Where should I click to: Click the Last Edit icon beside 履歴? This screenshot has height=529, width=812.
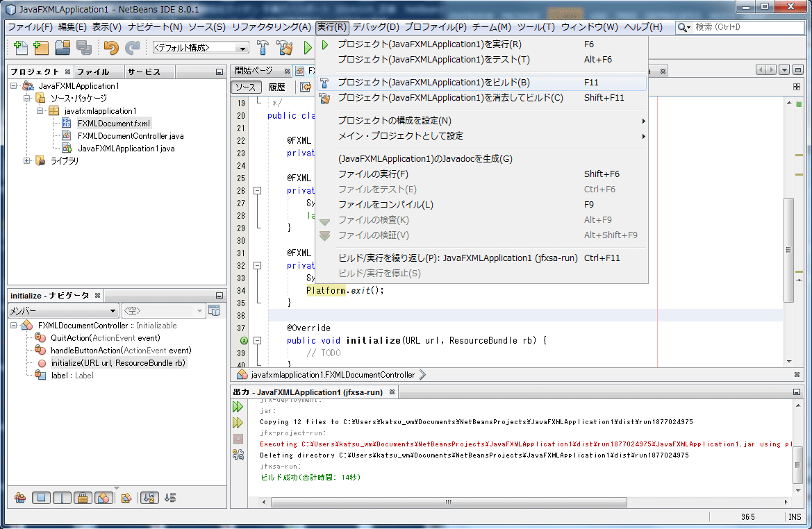pyautogui.click(x=306, y=87)
